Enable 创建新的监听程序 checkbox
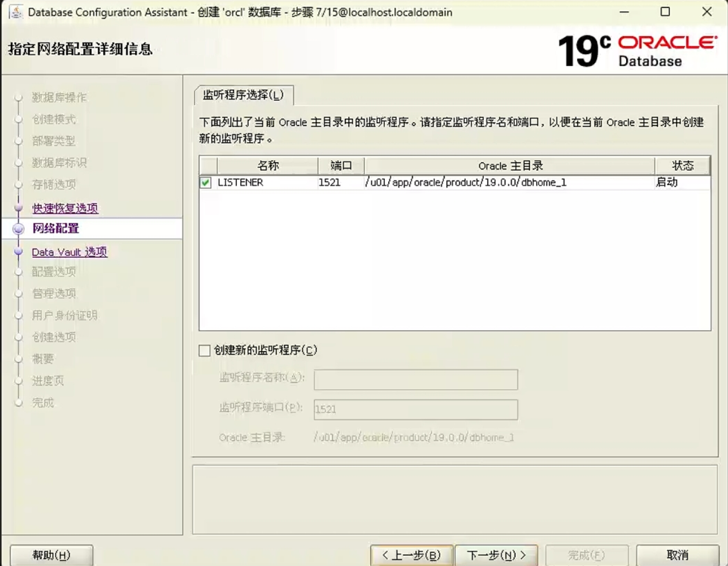This screenshot has height=566, width=728. point(205,351)
